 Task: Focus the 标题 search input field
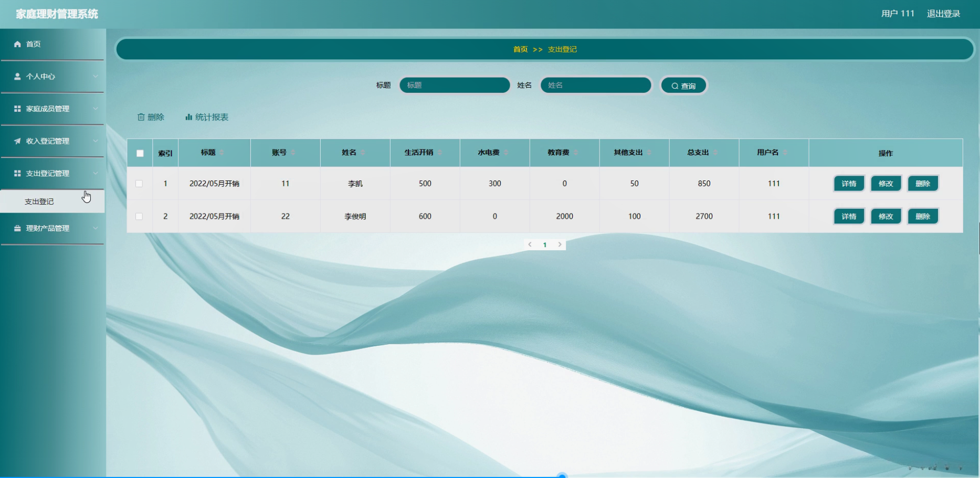[455, 85]
